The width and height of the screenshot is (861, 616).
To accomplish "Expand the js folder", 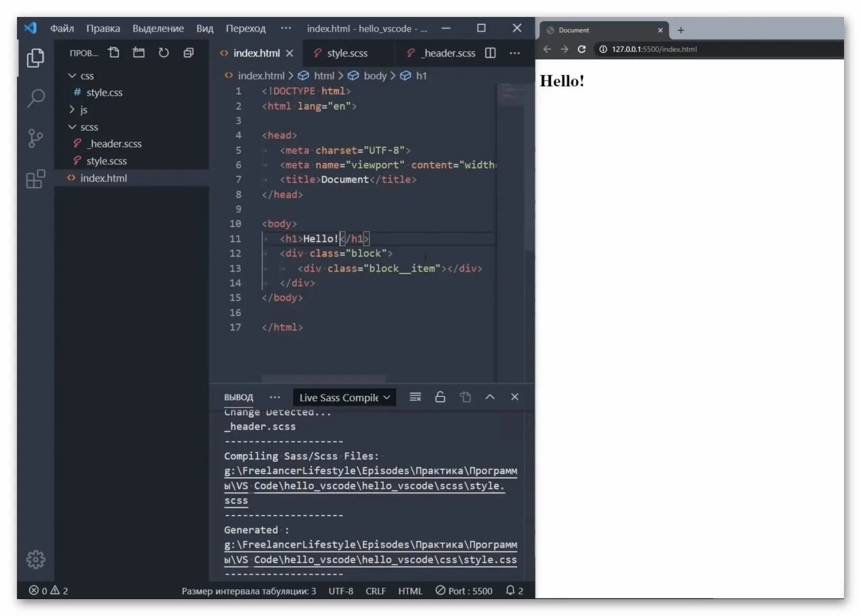I will tap(72, 110).
